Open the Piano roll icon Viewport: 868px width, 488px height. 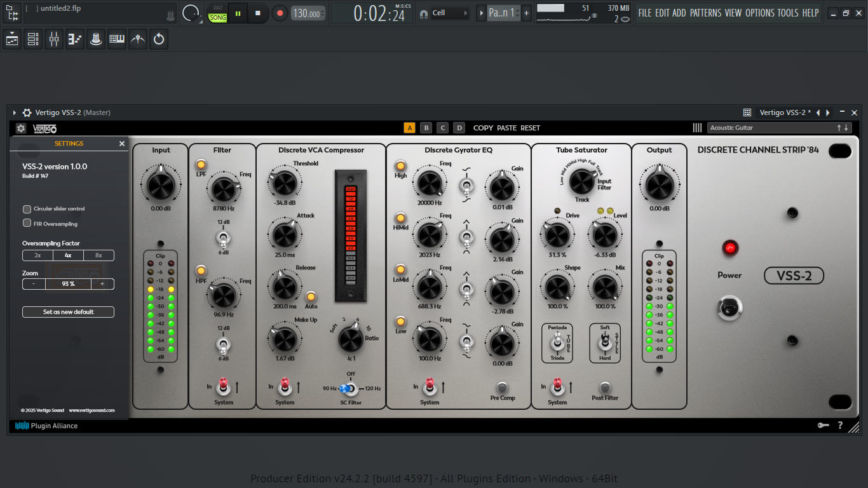point(75,39)
